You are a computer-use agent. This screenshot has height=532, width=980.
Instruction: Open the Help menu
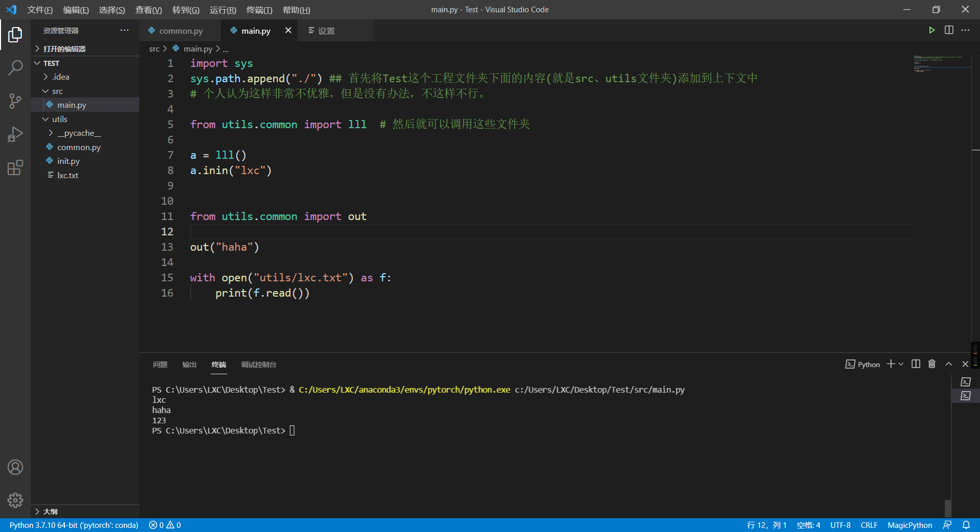tap(296, 10)
